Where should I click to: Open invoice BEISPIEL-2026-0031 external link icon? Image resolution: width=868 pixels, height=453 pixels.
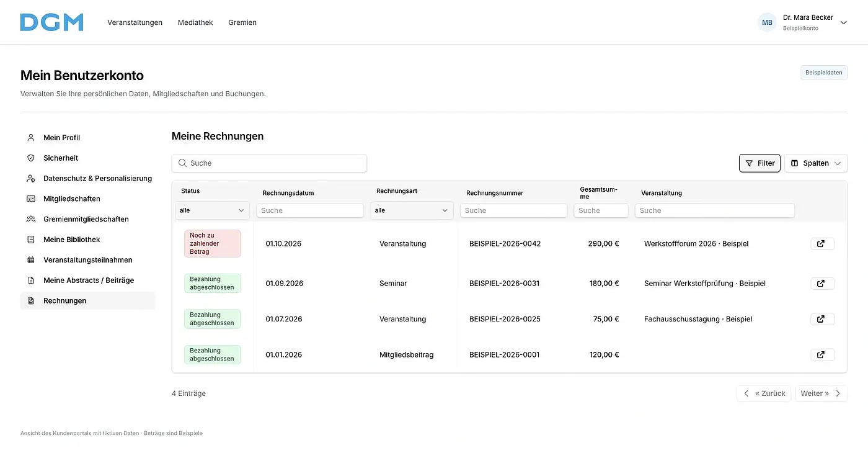click(822, 284)
